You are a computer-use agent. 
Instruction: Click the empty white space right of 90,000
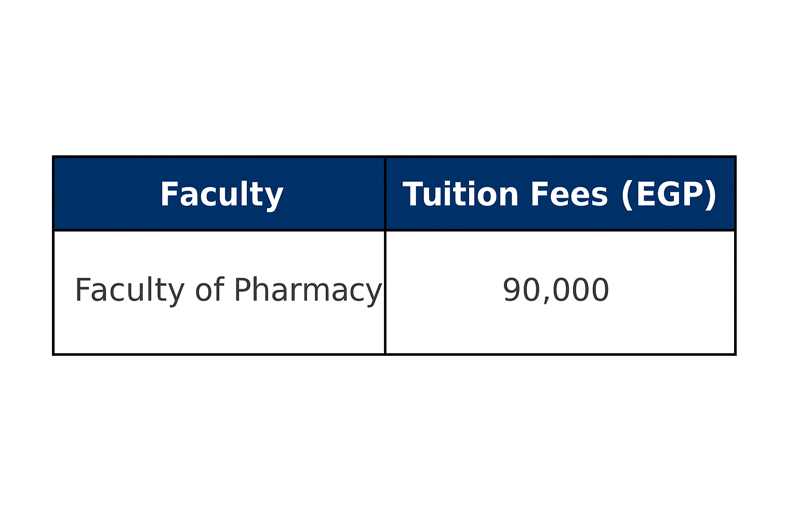coord(671,290)
